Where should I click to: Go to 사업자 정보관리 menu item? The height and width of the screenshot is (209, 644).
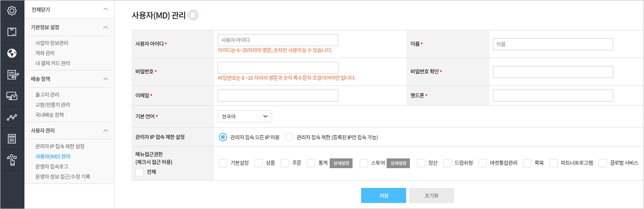point(52,43)
